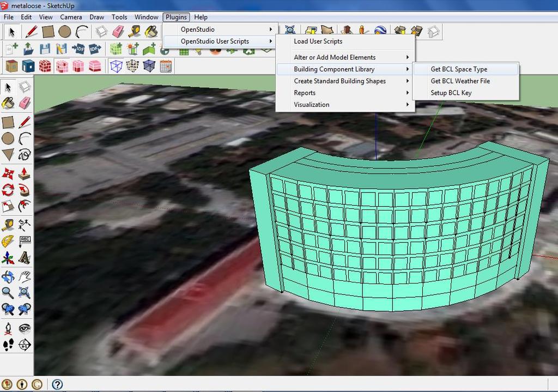Screen dimensions: 558x392
Task: Expand the OpenStudio submenu
Action: point(219,29)
